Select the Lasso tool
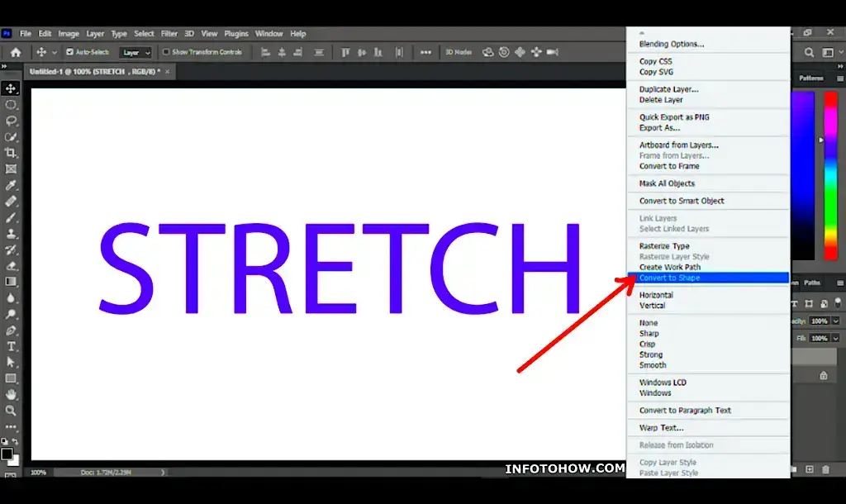Screen dimensions: 846x504 tap(11, 121)
